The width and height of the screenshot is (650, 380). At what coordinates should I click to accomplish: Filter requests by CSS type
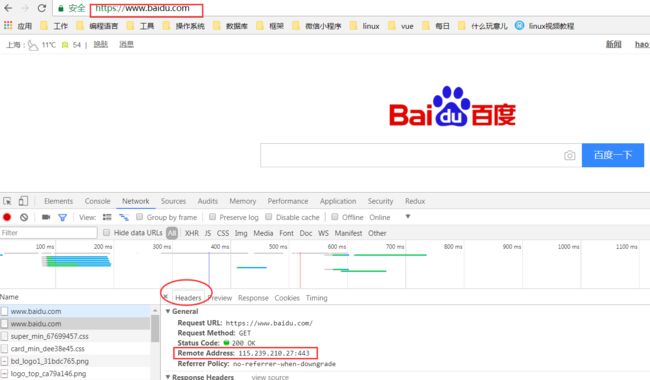tap(223, 233)
